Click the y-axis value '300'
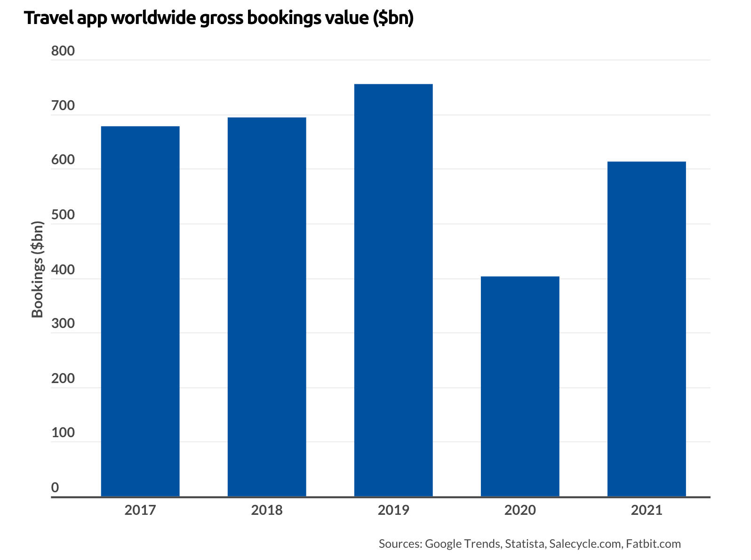The height and width of the screenshot is (560, 751). click(x=63, y=324)
